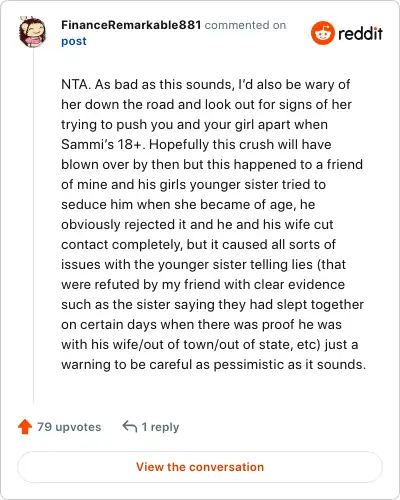Click the line starting "with his wife/out of town"
The image size is (400, 500).
210,345
